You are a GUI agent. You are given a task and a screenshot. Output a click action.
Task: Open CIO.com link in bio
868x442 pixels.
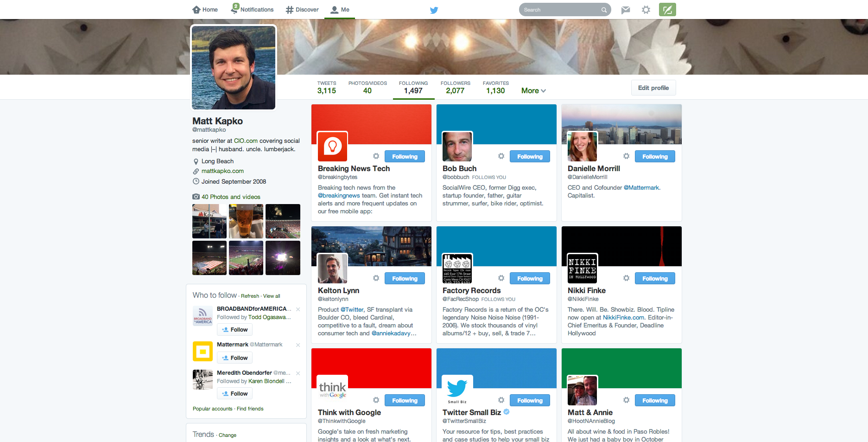(246, 141)
